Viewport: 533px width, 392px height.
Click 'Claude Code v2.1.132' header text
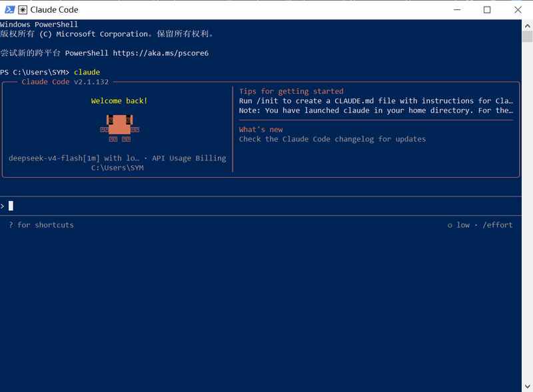coord(65,82)
